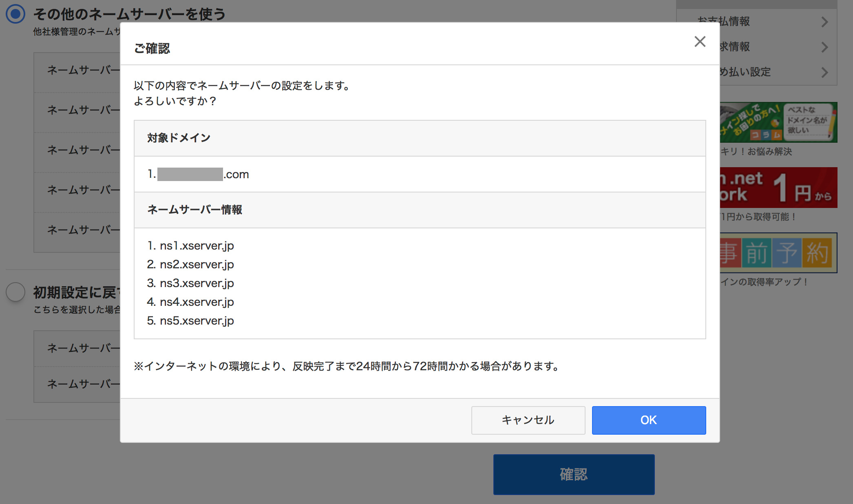
Task: Open the 事前予約 colorful banner
Action: (x=778, y=253)
